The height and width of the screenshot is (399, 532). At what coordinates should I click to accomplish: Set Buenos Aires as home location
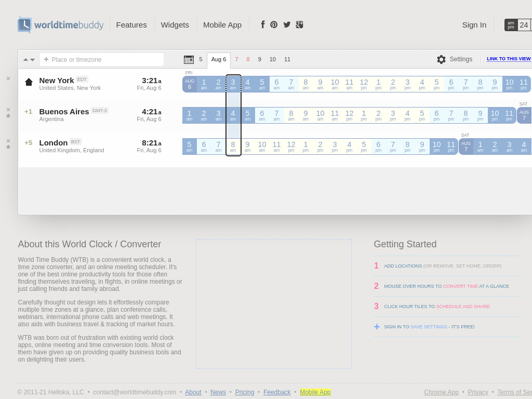[8, 116]
